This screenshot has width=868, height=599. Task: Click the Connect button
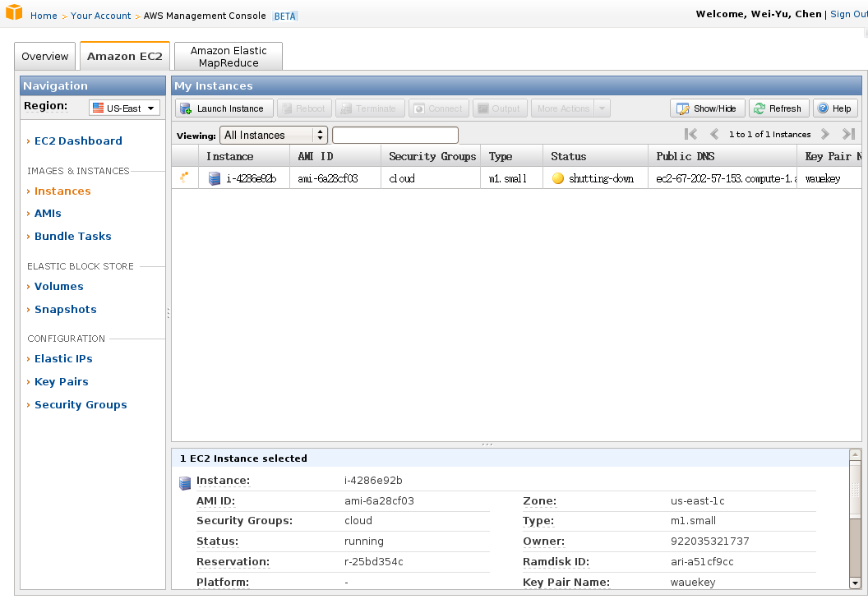(x=439, y=108)
